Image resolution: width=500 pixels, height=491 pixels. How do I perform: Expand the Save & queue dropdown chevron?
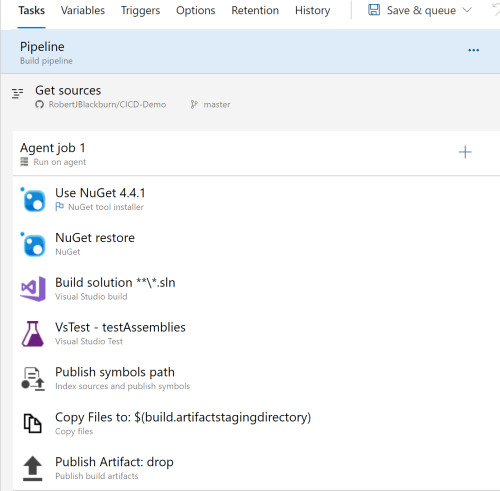tap(467, 10)
